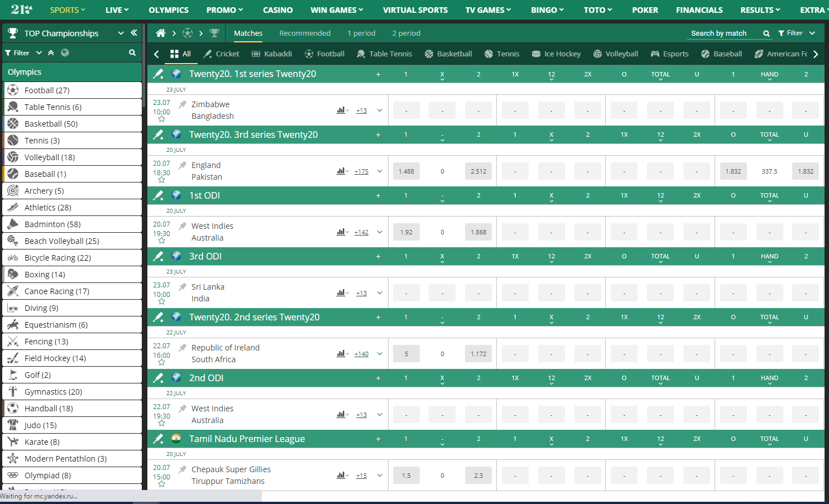Screen dimensions: 829x504
Task: Favorite the Zimbabwe vs Bangladesh match star
Action: 161,119
